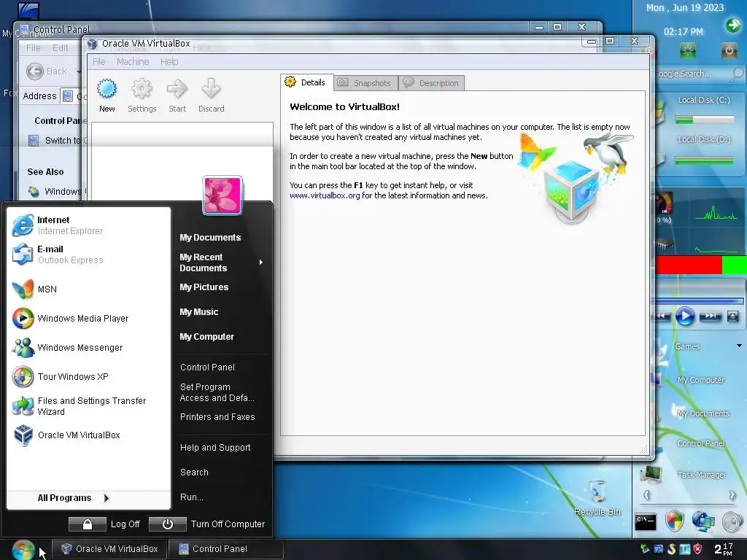Expand All Programs list
This screenshot has width=747, height=560.
[x=74, y=497]
